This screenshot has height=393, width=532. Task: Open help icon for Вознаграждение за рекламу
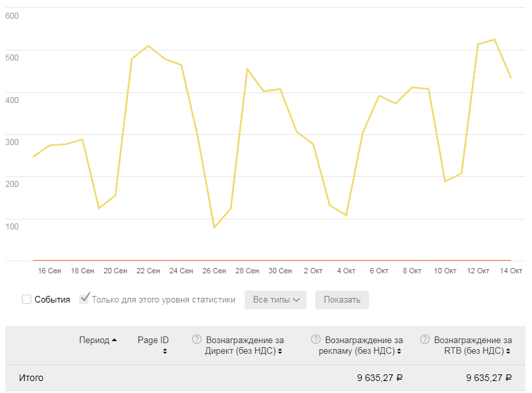pyautogui.click(x=316, y=339)
